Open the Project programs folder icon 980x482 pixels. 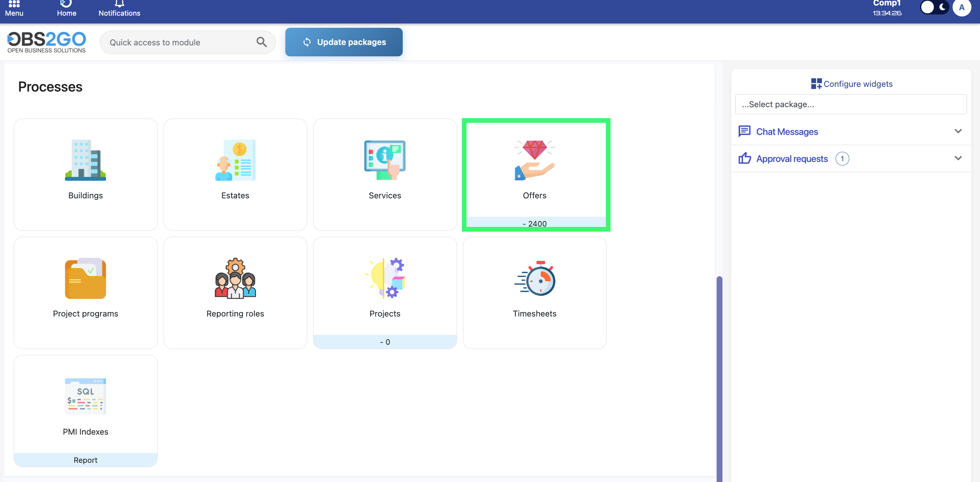pyautogui.click(x=85, y=278)
